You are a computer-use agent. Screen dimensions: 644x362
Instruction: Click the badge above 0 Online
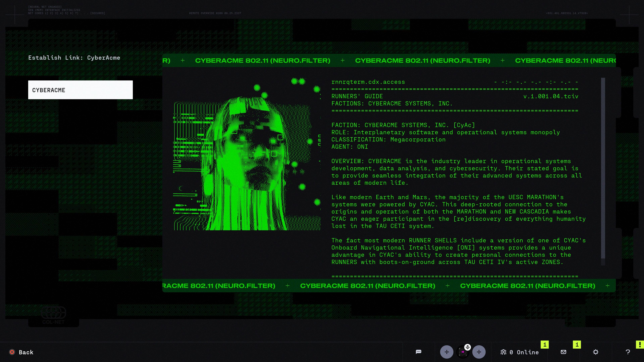545,345
